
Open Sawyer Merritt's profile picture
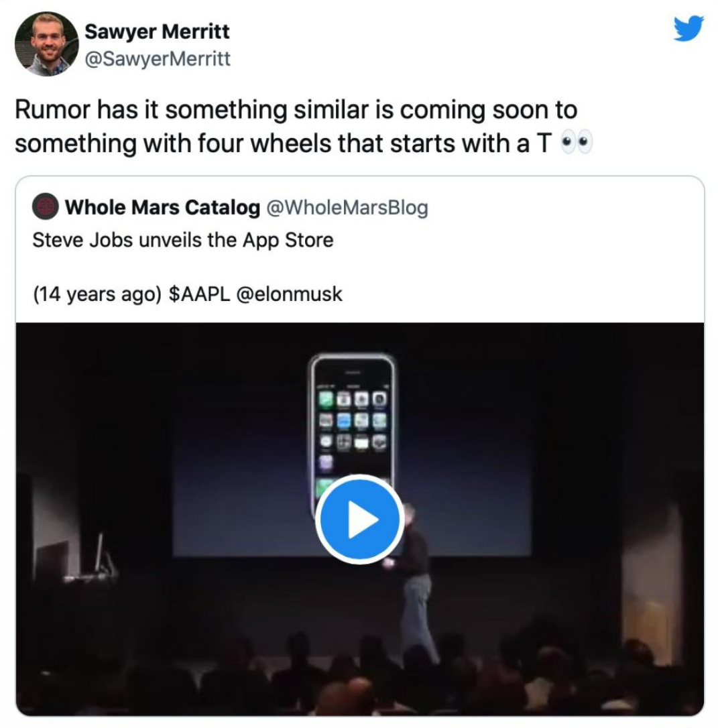[46, 44]
